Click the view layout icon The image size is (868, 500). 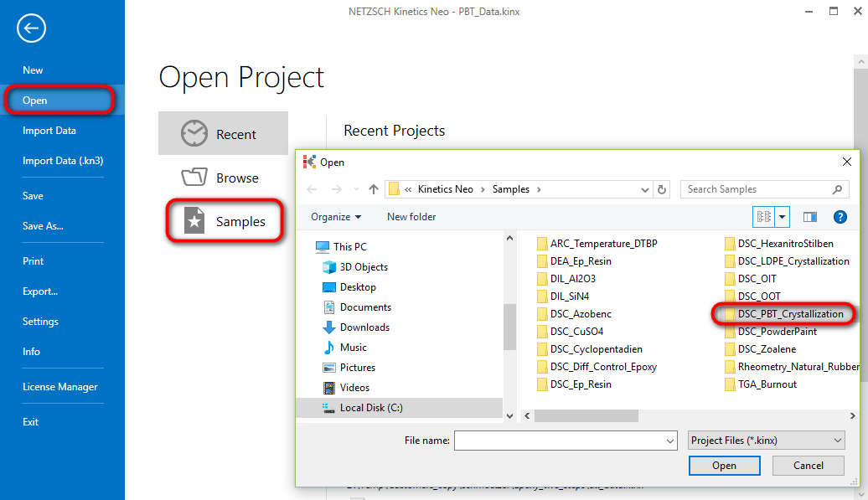(x=764, y=217)
